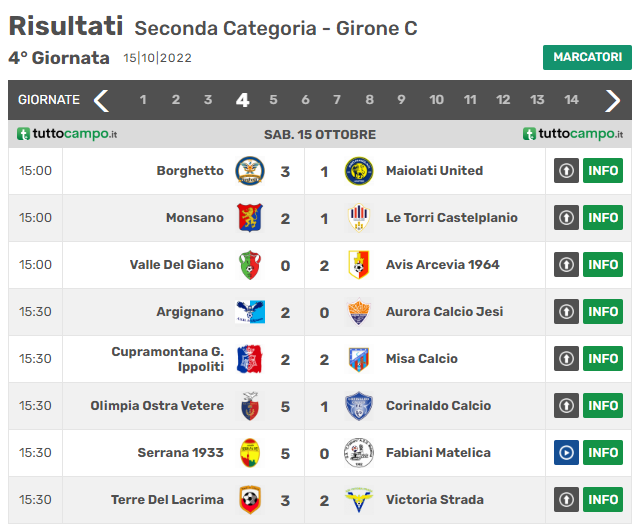Click the Corinaldo Calcio crest

pyautogui.click(x=358, y=406)
